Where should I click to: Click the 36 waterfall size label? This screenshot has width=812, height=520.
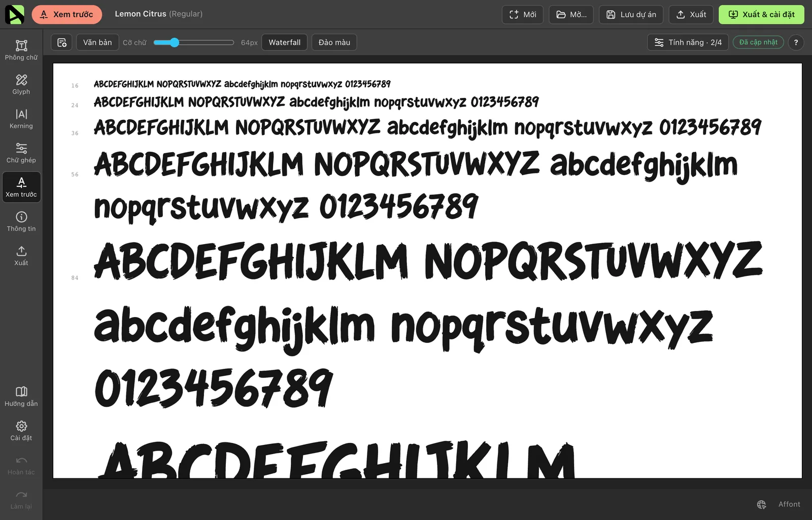(75, 133)
